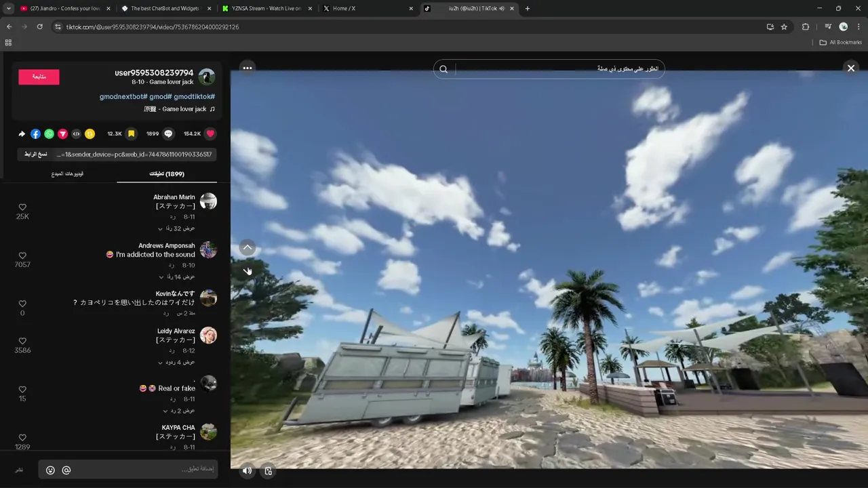
Task: Switch to the best ChatBot and Widgets tab
Action: 165,9
